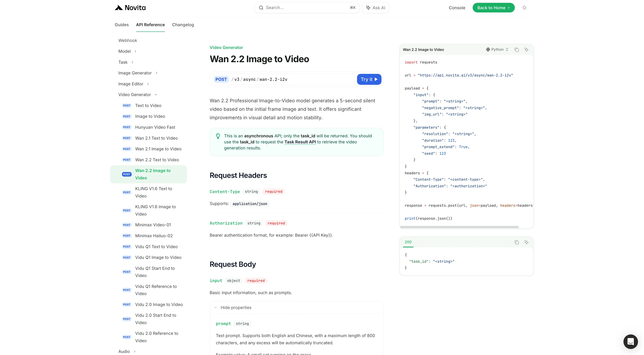This screenshot has width=644, height=355.
Task: Open Vidu Q1 Reference to Video page
Action: (x=156, y=290)
